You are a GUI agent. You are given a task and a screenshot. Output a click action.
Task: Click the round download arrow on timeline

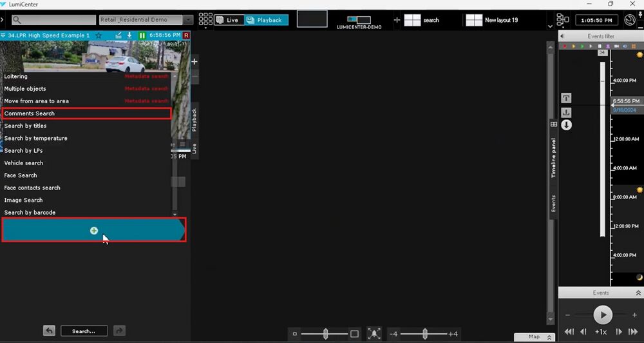566,125
